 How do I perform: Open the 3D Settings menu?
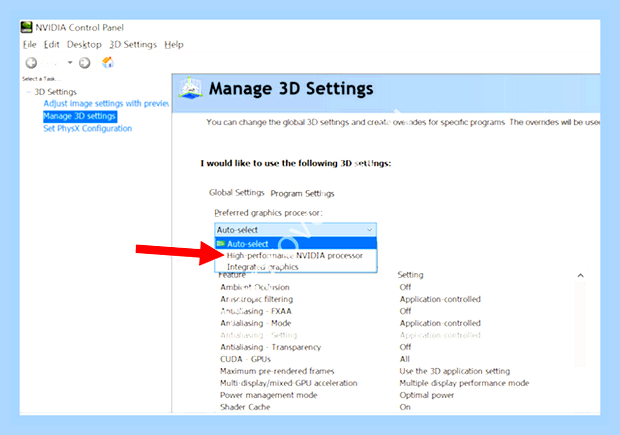tap(133, 44)
